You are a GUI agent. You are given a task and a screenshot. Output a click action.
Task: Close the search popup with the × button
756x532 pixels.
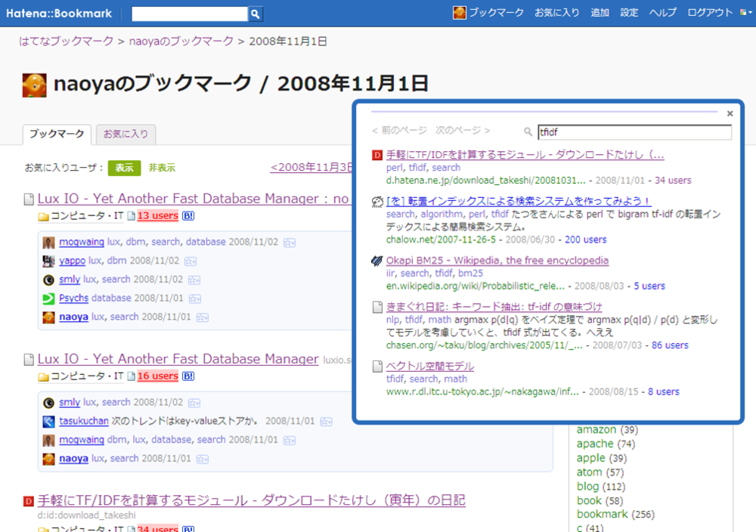point(730,113)
